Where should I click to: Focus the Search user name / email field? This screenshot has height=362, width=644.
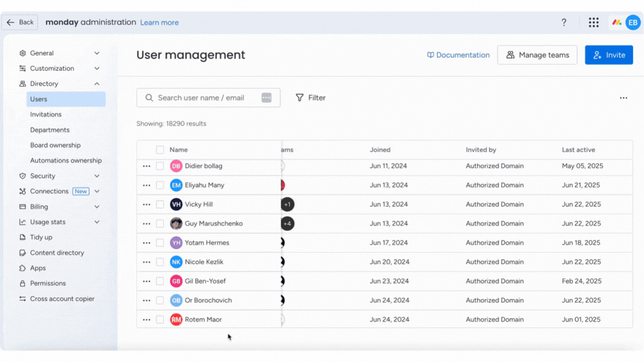click(x=208, y=98)
